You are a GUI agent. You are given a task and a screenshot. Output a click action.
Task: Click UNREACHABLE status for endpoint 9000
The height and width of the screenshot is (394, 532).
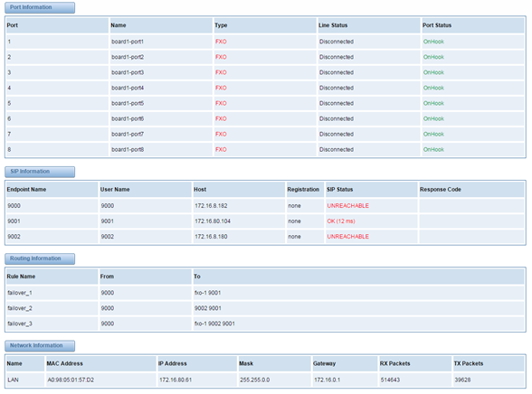pos(347,206)
